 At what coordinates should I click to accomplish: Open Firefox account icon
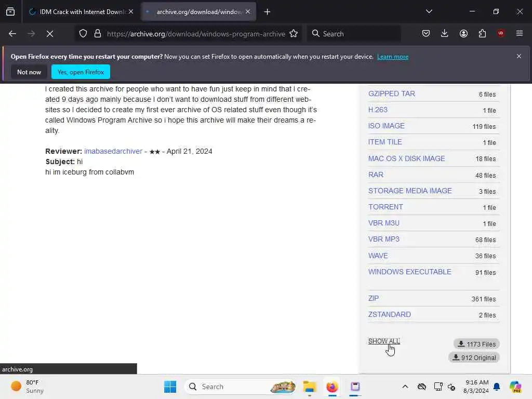point(463,33)
